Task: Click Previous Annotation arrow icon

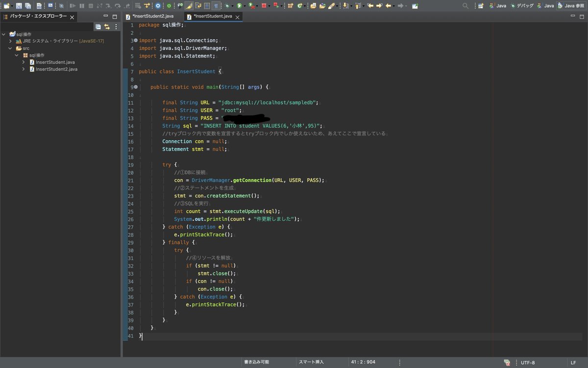Action: (x=358, y=6)
